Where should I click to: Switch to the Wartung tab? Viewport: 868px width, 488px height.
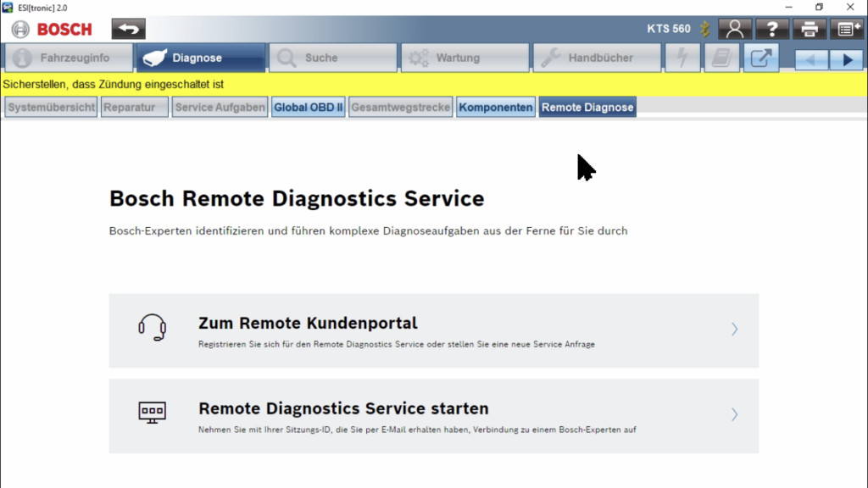click(465, 58)
